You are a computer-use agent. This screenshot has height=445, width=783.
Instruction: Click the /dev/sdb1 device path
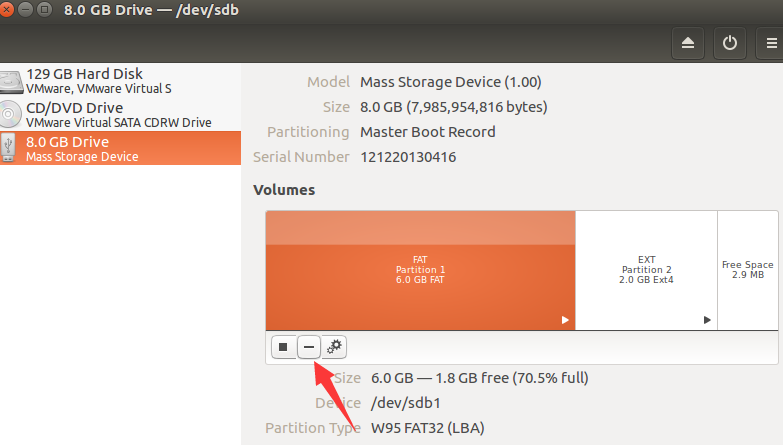(x=405, y=403)
